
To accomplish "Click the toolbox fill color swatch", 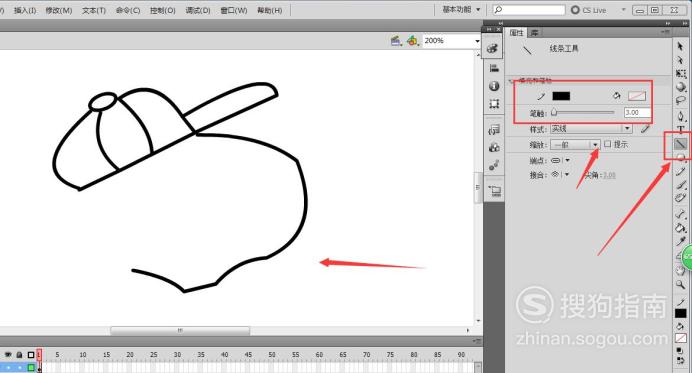I will (x=681, y=338).
